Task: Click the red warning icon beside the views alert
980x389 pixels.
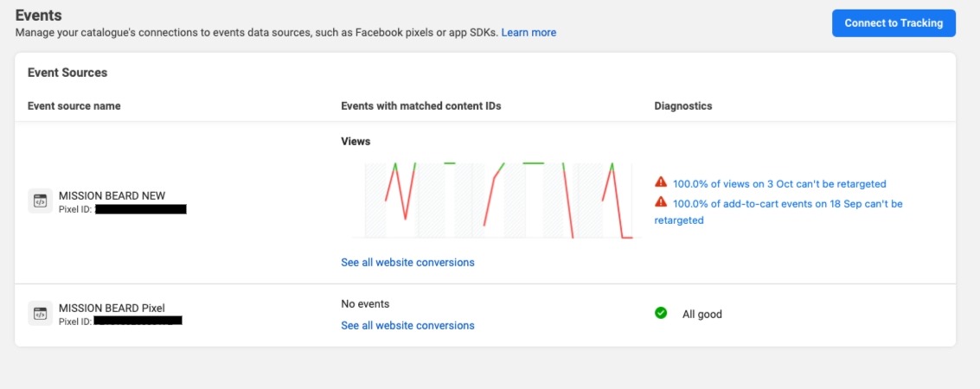Action: (x=661, y=182)
